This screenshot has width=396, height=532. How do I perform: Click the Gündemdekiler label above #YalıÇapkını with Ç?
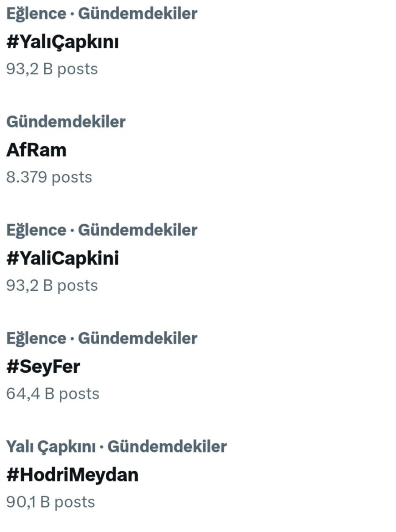[138, 14]
